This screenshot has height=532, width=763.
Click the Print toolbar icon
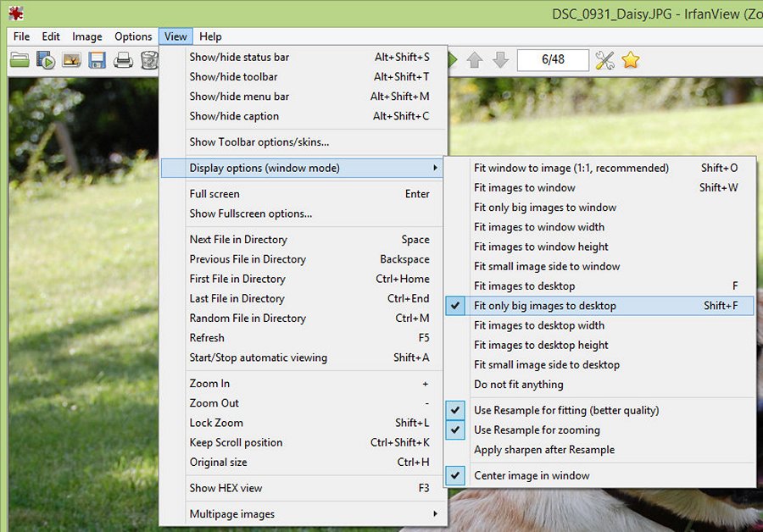[123, 60]
